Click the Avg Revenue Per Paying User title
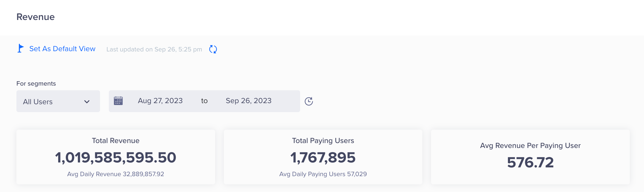Viewport: 644px width, 192px height. [530, 146]
